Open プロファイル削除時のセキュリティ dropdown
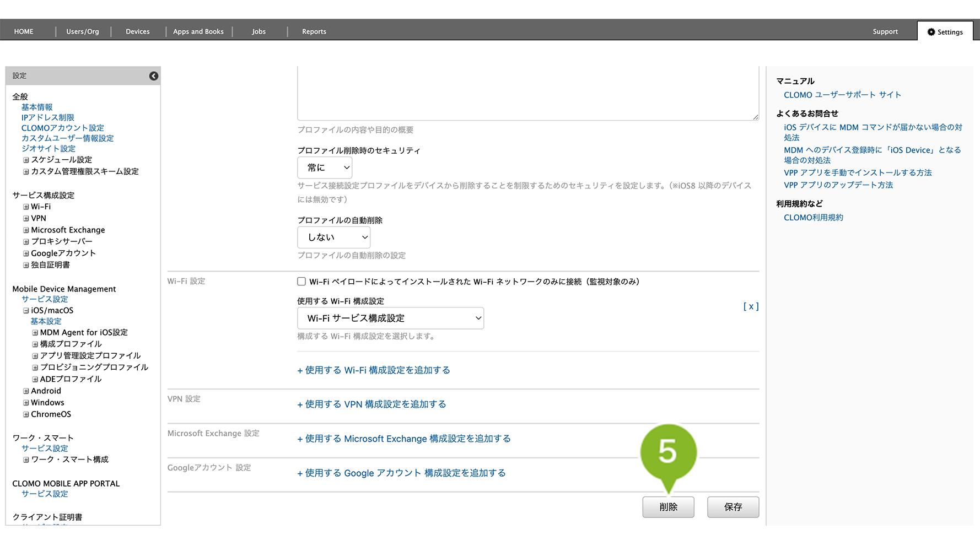This screenshot has width=980, height=551. point(325,168)
